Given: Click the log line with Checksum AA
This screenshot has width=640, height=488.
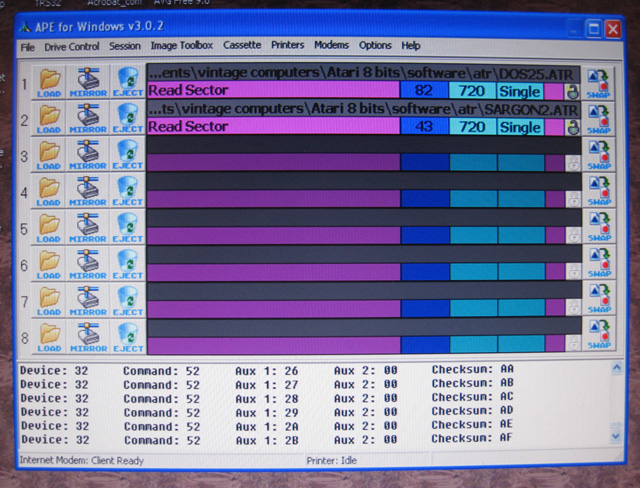Looking at the screenshot, I should point(267,370).
